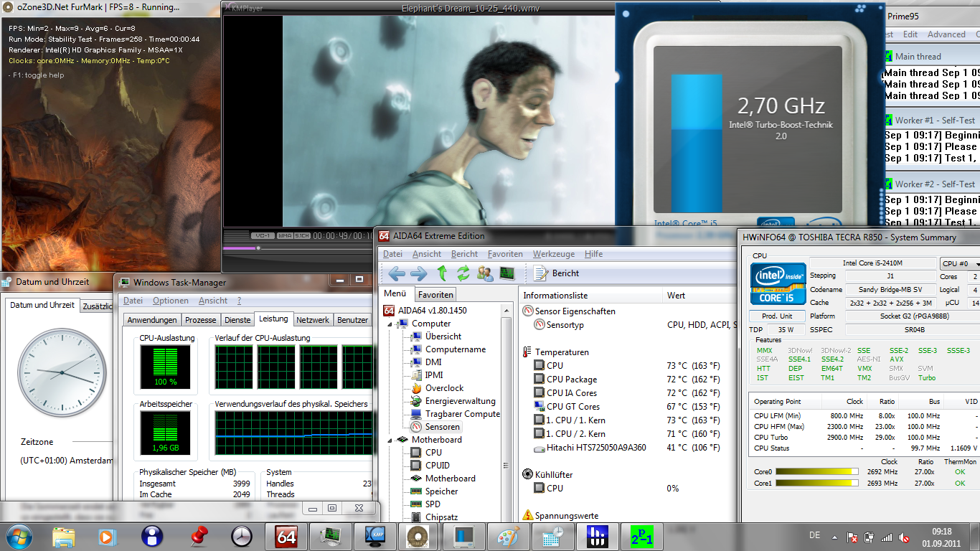Select Sensoren in AIDA64 tree
Viewport: 980px width, 551px height.
tap(443, 427)
